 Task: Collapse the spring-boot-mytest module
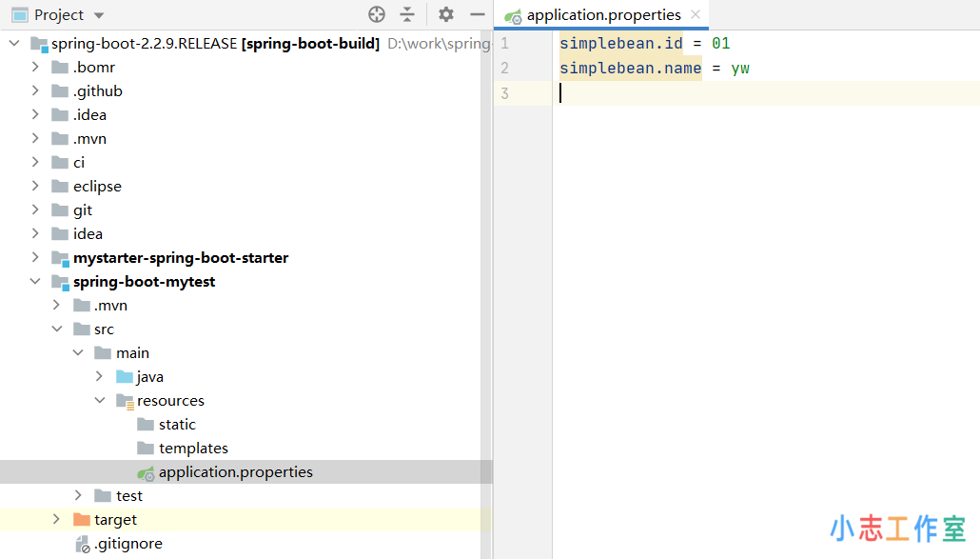click(x=35, y=282)
